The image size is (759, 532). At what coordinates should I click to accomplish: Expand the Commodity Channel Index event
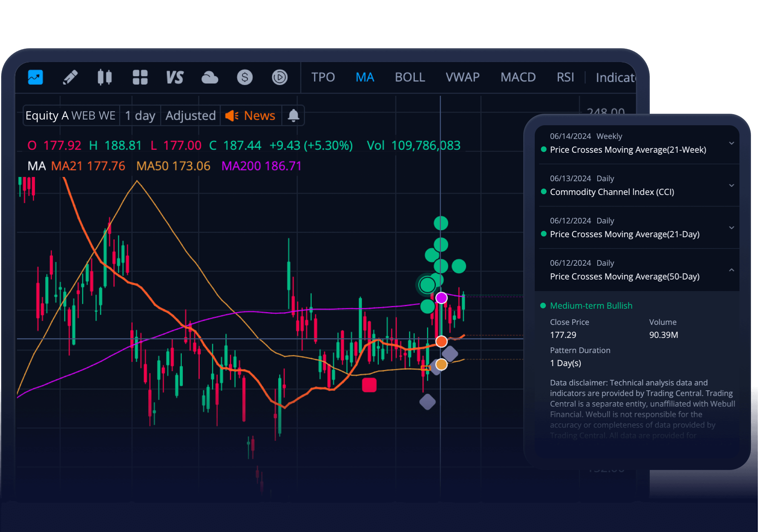(731, 185)
